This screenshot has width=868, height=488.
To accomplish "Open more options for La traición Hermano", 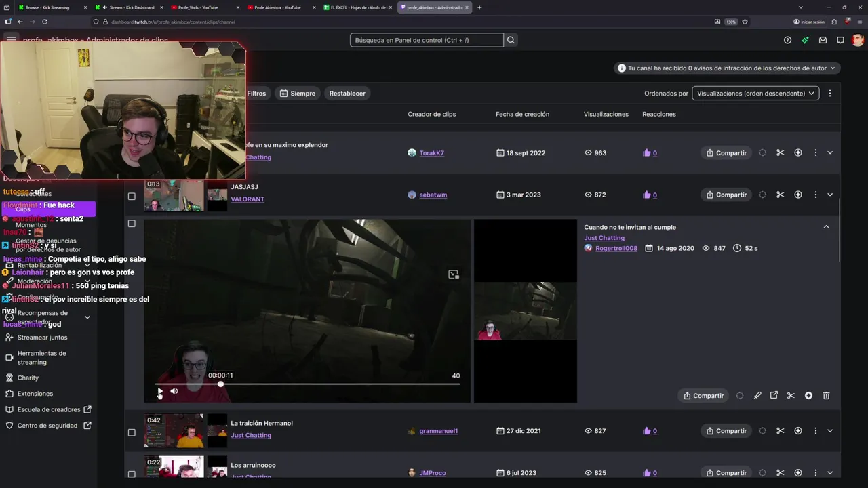I will coord(816,431).
